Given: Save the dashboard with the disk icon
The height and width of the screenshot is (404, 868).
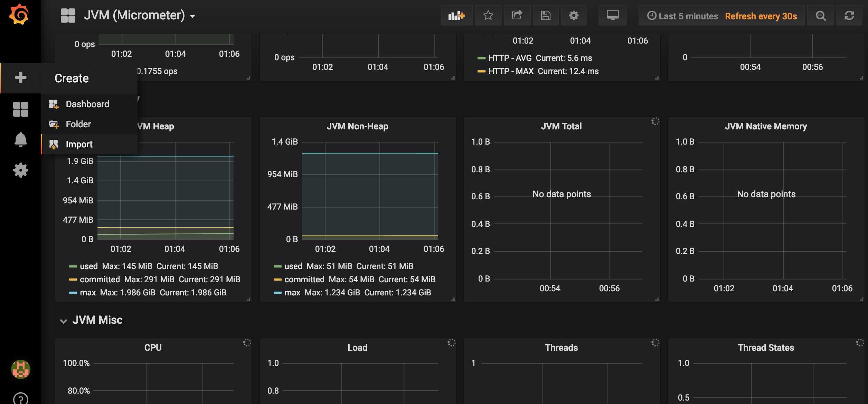Looking at the screenshot, I should 545,15.
